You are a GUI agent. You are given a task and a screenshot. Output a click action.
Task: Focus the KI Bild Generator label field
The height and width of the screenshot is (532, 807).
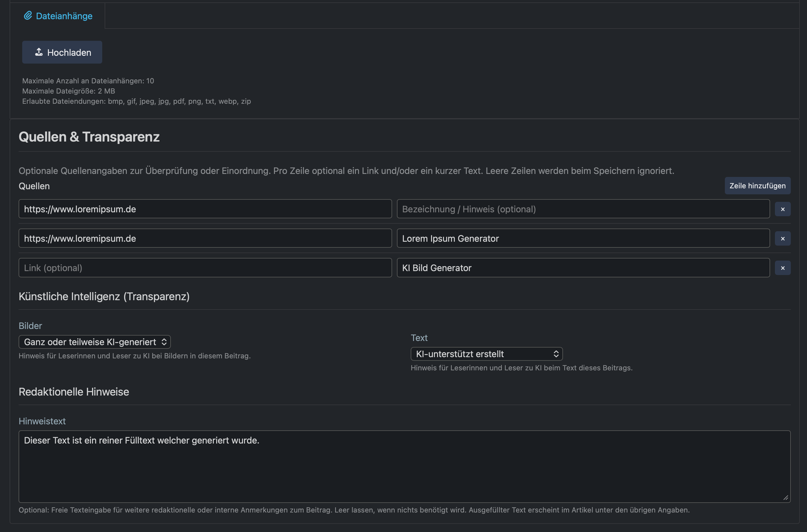click(583, 268)
